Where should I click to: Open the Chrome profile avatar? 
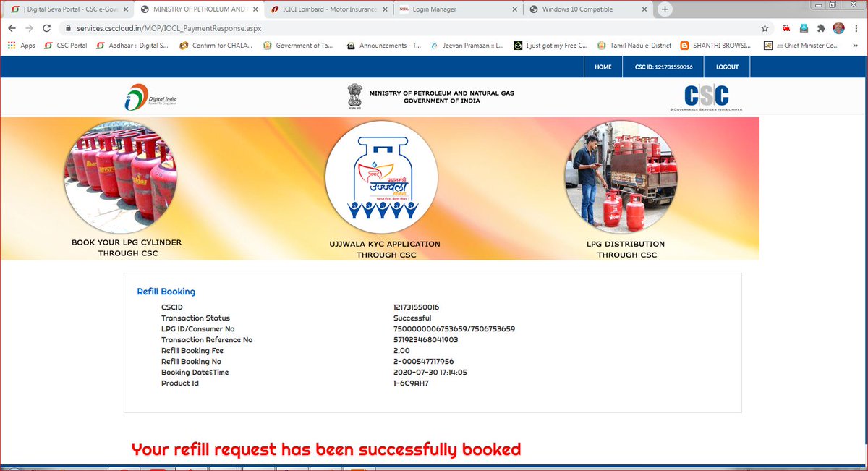tap(838, 28)
